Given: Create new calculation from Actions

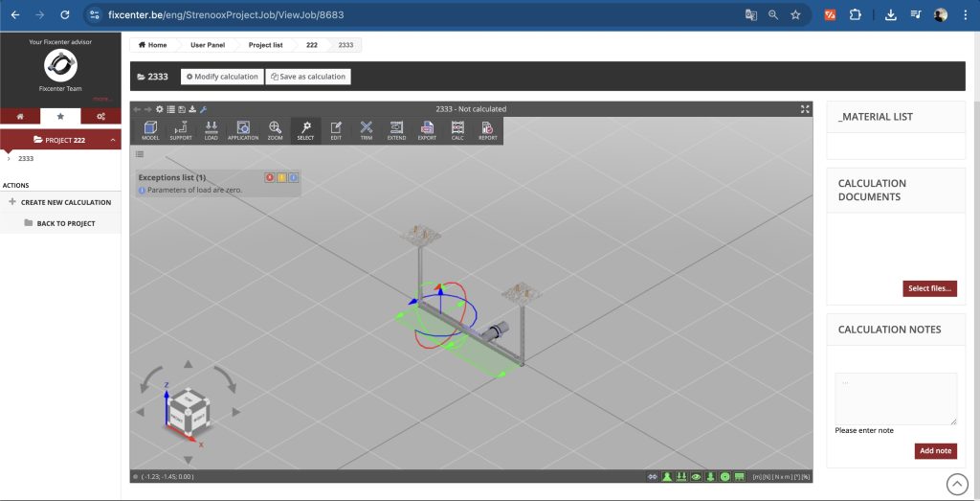Looking at the screenshot, I should [60, 203].
